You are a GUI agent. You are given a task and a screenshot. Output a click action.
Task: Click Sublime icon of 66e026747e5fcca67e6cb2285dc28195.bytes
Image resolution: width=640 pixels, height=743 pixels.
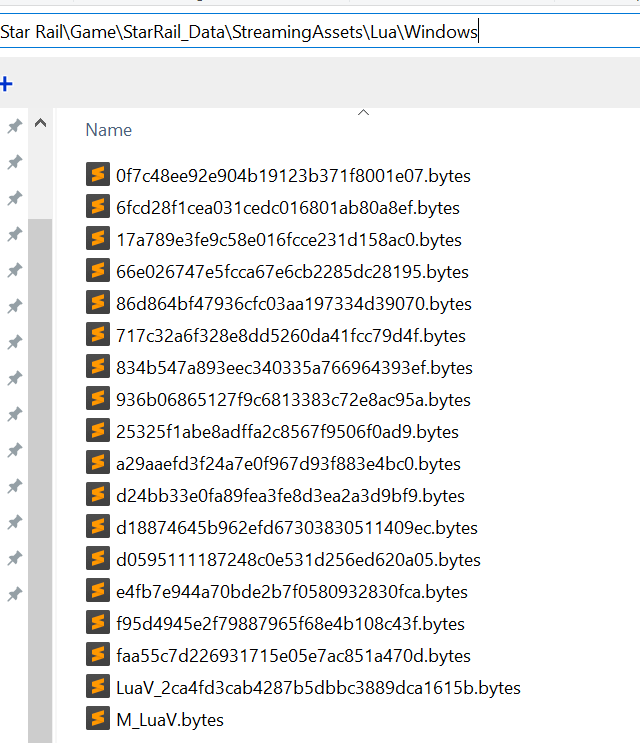(98, 270)
